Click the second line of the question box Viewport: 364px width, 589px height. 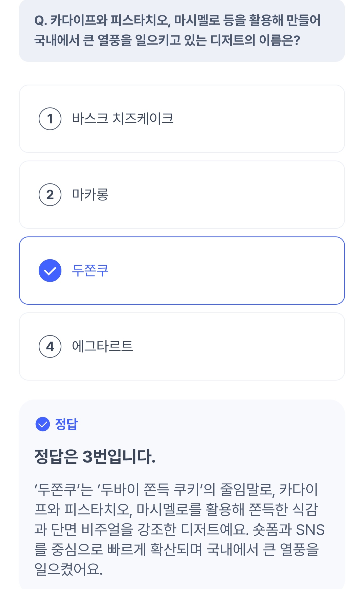(167, 40)
